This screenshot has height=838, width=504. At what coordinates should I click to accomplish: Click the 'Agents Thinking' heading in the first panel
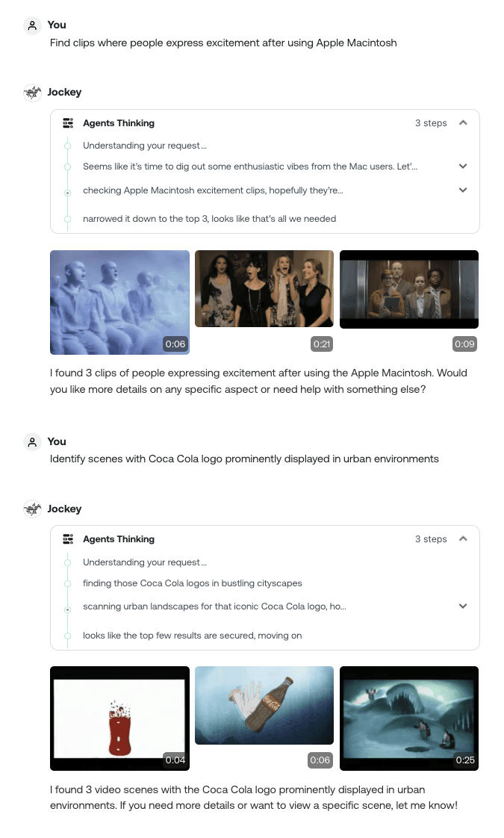click(119, 123)
